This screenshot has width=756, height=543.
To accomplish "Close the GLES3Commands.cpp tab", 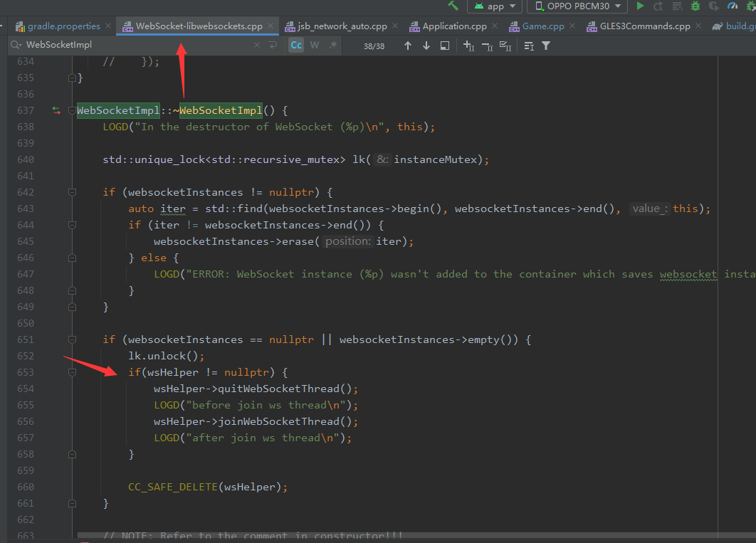I will coord(698,26).
